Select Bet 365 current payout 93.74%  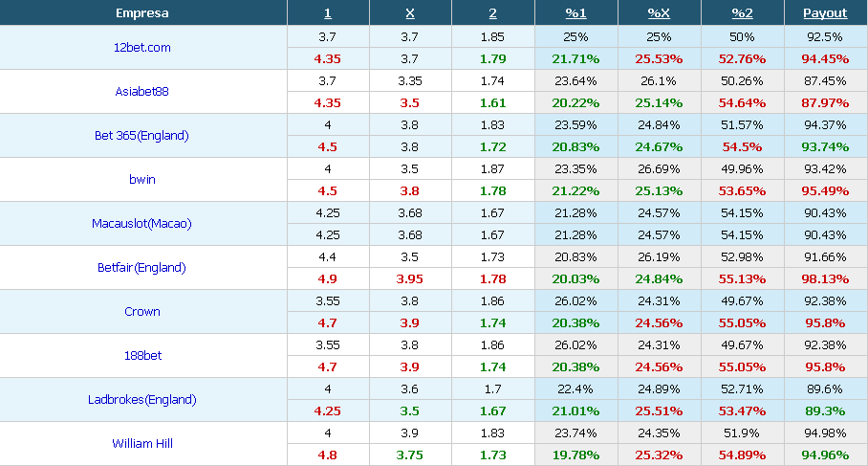(825, 146)
